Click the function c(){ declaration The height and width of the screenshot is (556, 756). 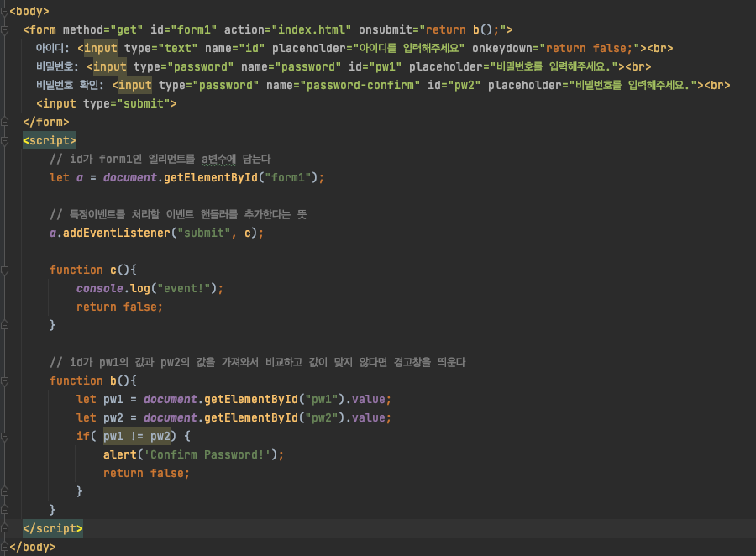pyautogui.click(x=93, y=270)
